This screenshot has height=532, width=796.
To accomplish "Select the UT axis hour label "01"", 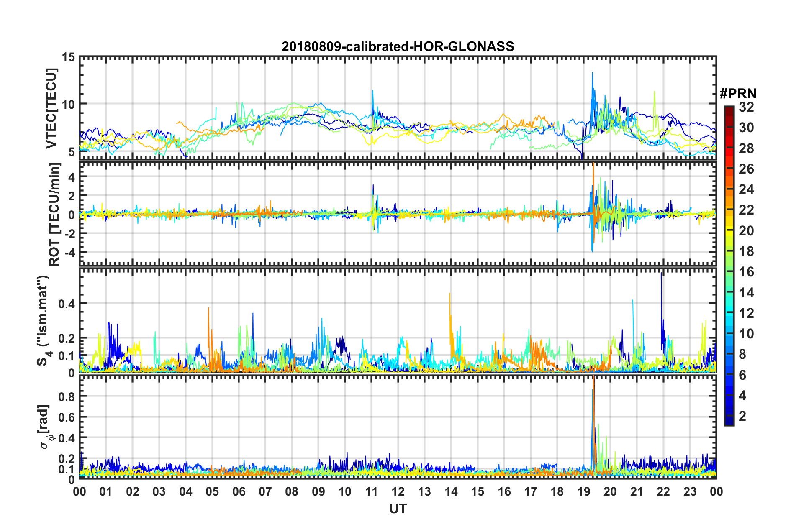I will [x=106, y=491].
